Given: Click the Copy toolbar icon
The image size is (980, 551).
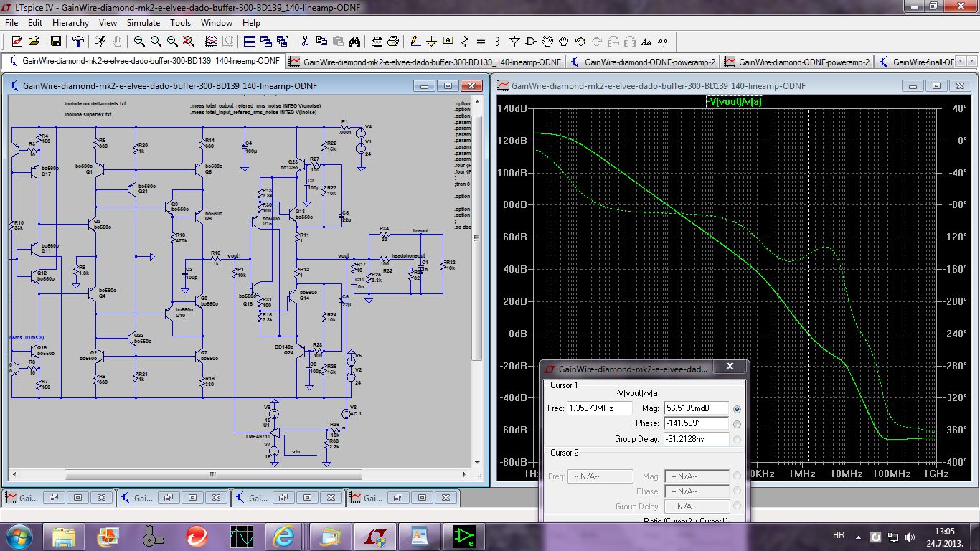Looking at the screenshot, I should 321,41.
